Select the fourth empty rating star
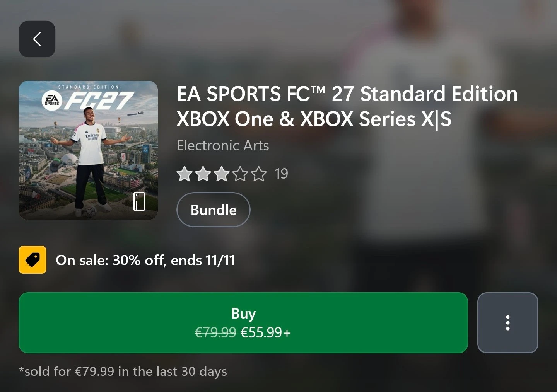 click(x=240, y=174)
